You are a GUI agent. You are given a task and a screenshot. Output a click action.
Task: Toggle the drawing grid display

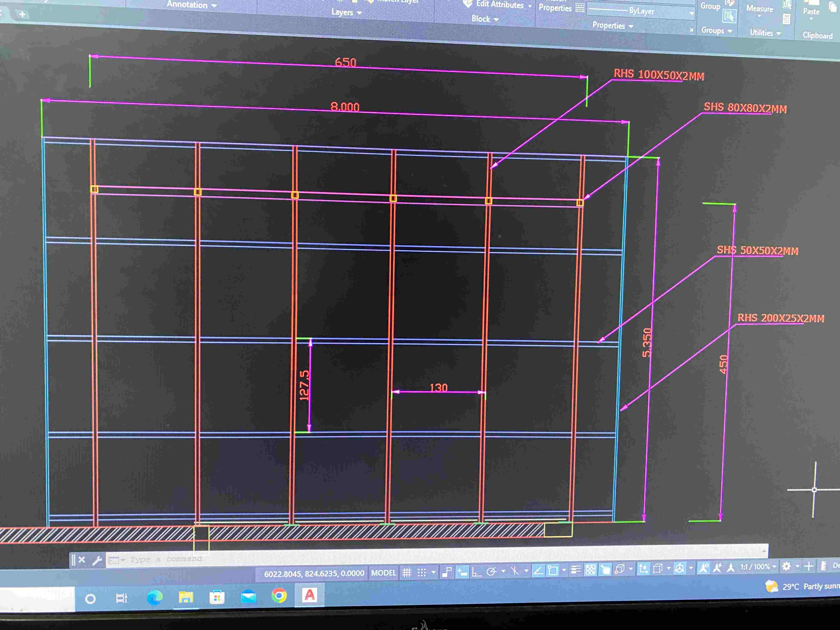[x=407, y=573]
